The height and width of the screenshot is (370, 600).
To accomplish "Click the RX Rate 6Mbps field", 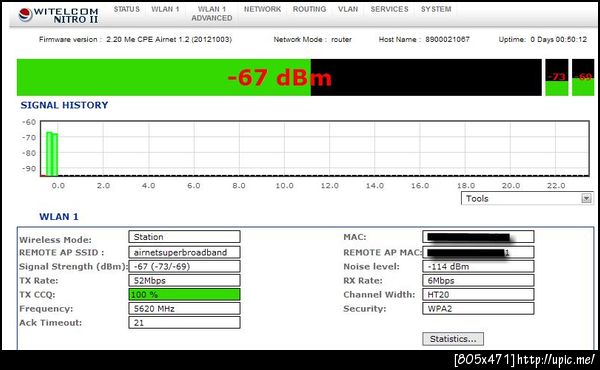I will (478, 280).
